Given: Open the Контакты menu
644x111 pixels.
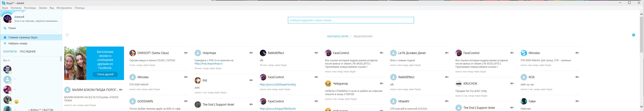Looking at the screenshot, I should coord(16,8).
